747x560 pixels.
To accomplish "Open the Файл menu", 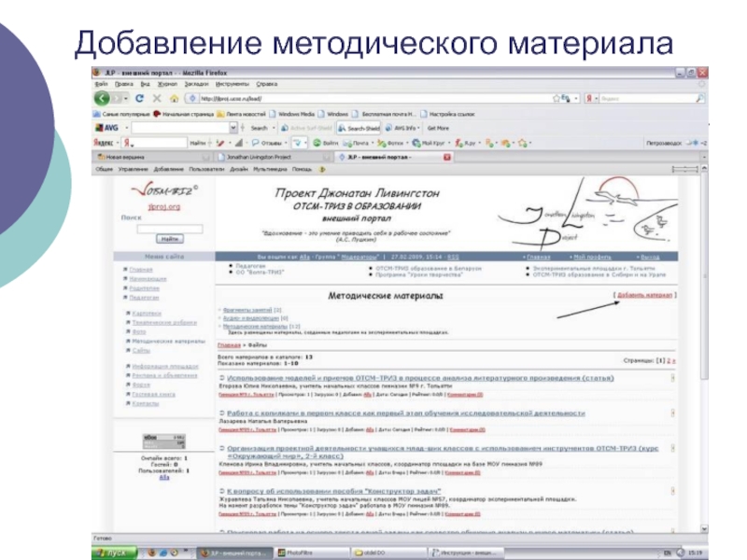I will (x=101, y=84).
